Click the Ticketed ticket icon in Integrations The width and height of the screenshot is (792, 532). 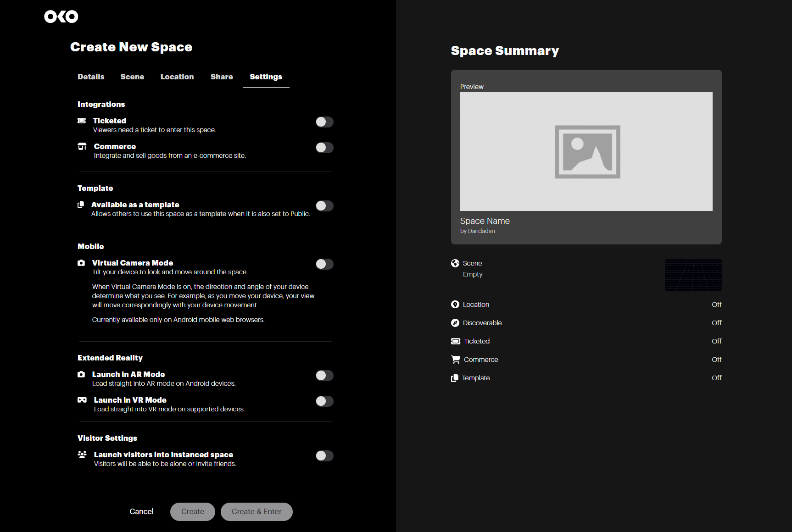coord(82,121)
